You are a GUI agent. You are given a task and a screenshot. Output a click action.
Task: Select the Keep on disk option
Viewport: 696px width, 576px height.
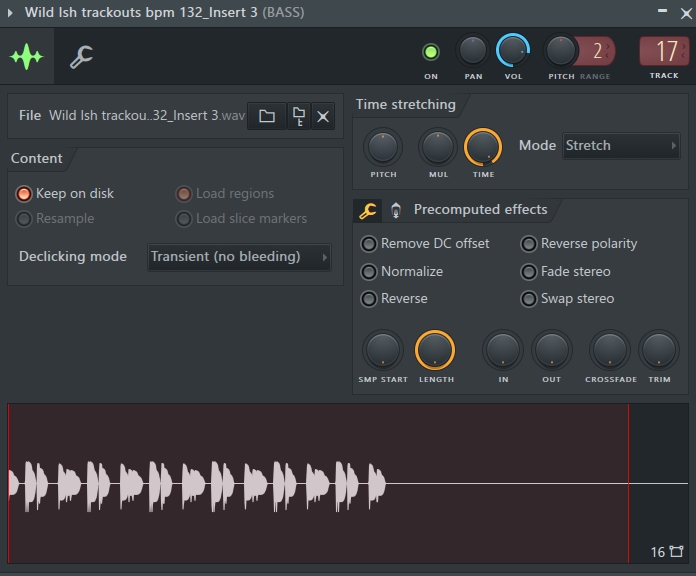(65, 193)
